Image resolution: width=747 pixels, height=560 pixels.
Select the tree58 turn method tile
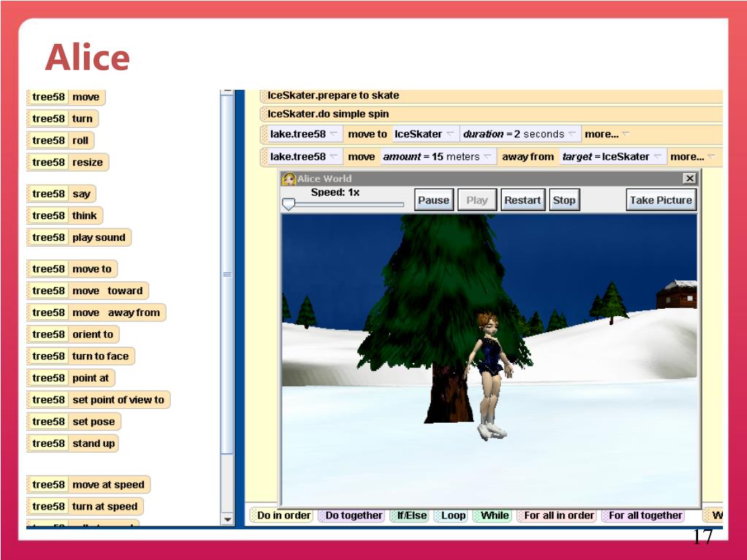coord(62,118)
